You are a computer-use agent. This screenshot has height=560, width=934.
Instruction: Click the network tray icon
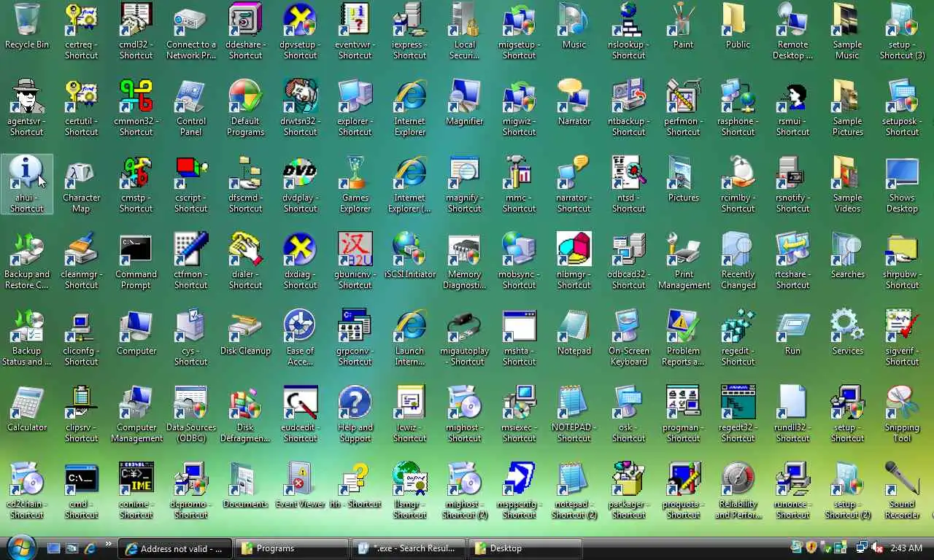862,548
